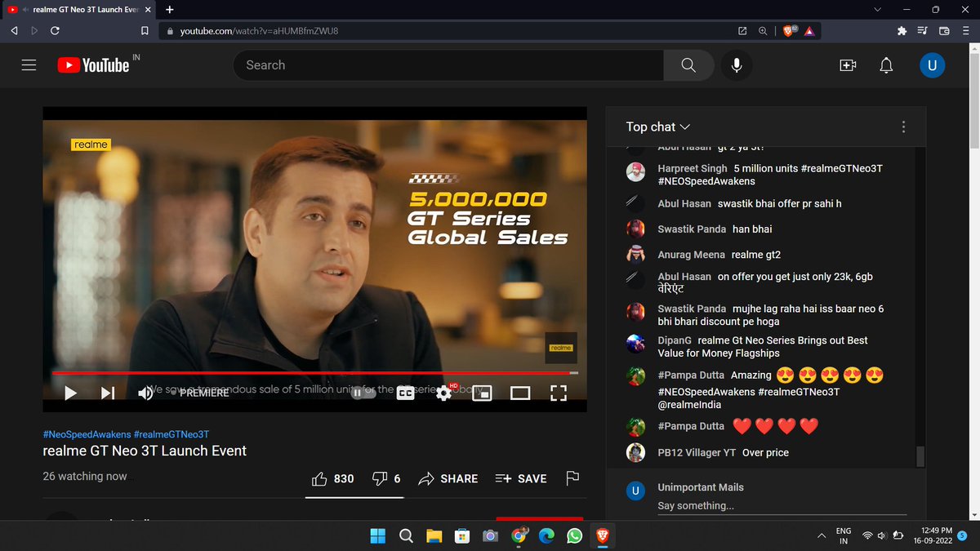
Task: Click PB12 Villager YT avatar
Action: tap(635, 452)
